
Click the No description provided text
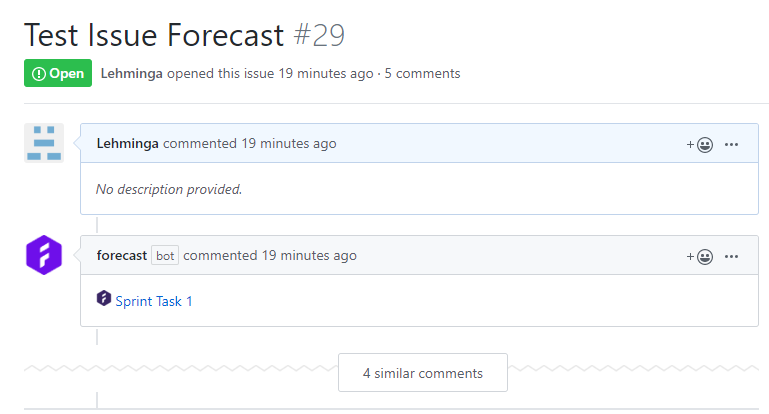tap(169, 189)
